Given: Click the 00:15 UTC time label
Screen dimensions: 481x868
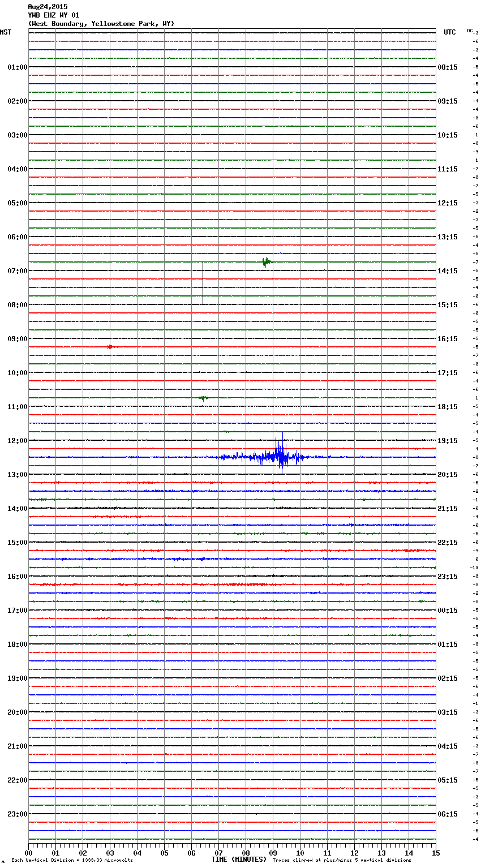Looking at the screenshot, I should pyautogui.click(x=448, y=610).
